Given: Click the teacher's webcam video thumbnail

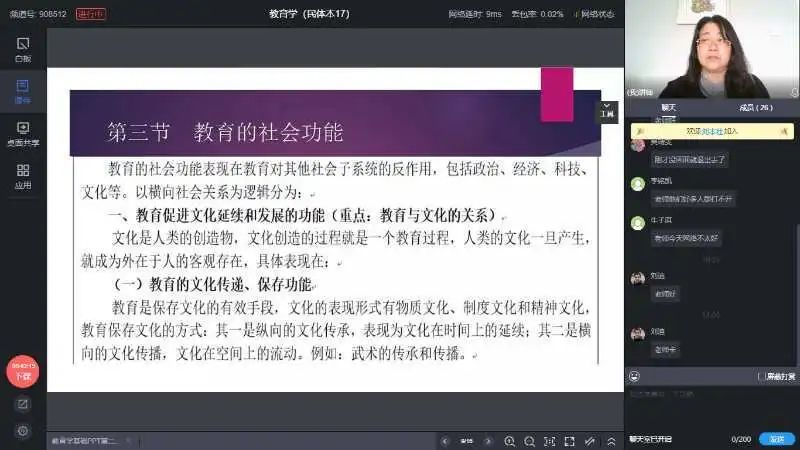Looking at the screenshot, I should [712, 49].
